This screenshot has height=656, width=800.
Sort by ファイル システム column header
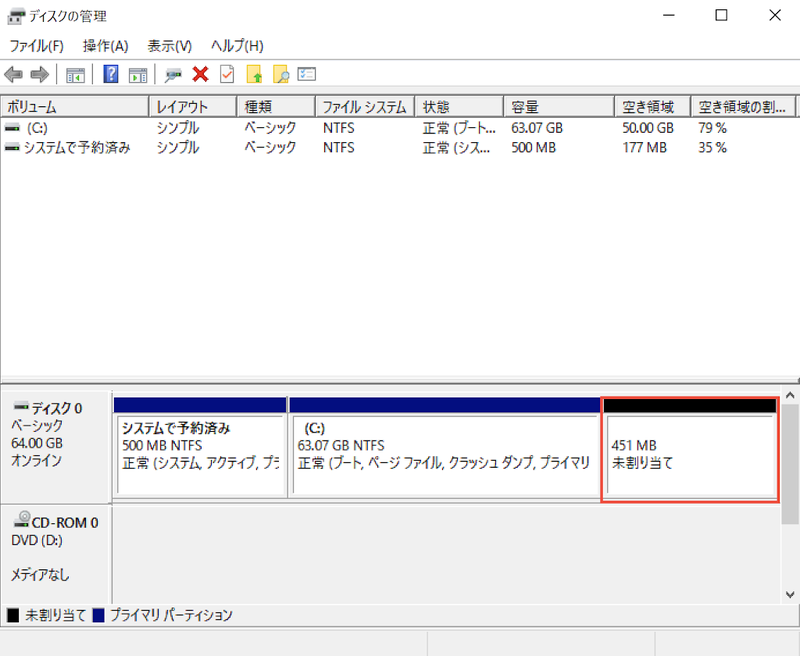tap(364, 107)
